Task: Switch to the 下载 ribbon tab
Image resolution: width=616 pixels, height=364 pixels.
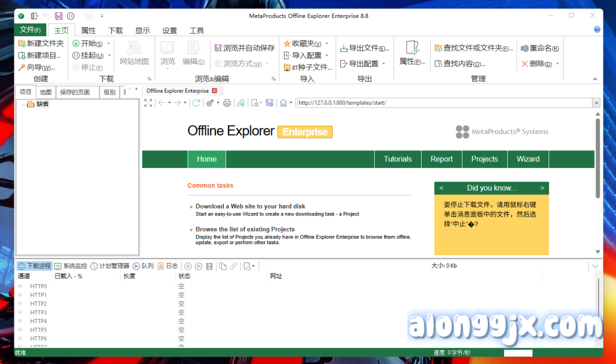Action: coord(115,31)
